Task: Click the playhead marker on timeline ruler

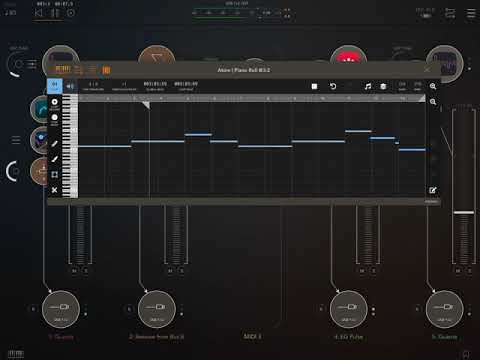Action: 146,105
